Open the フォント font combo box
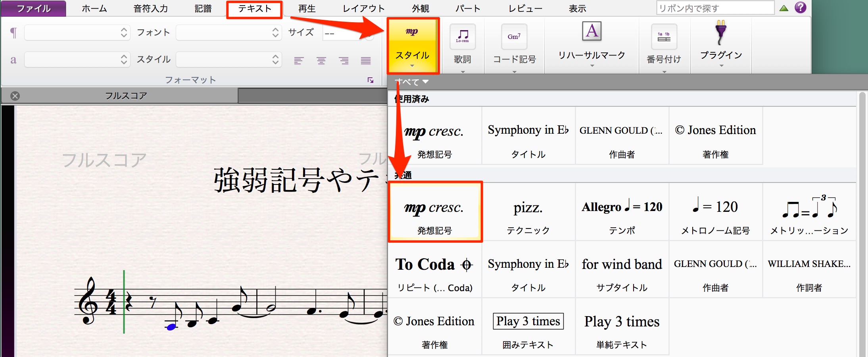 tap(229, 33)
